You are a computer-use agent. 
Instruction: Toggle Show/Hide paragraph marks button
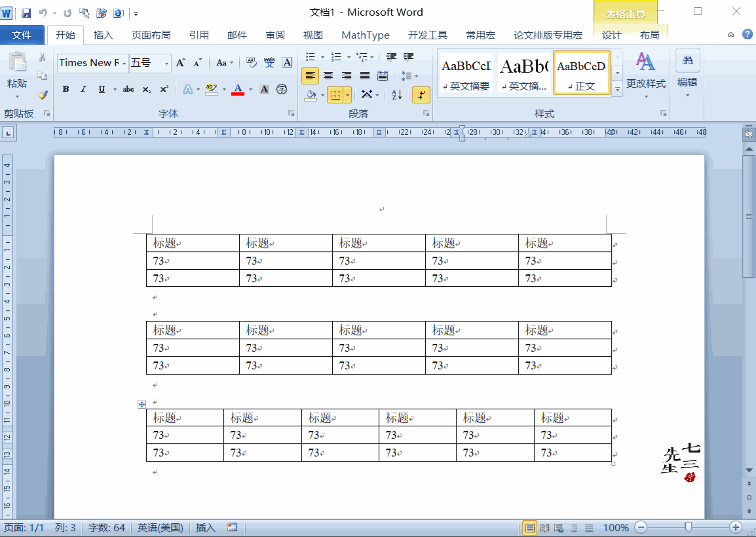pos(421,94)
